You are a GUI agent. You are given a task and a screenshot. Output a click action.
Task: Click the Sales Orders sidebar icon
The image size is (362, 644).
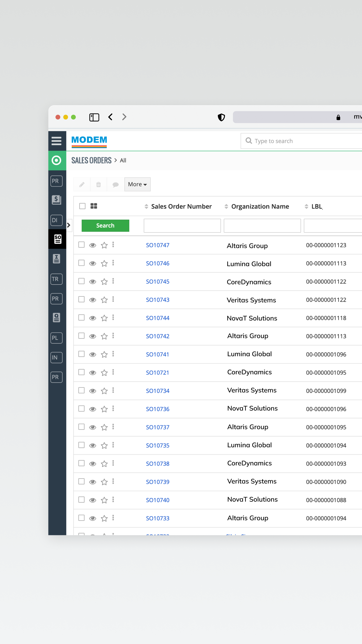57,239
